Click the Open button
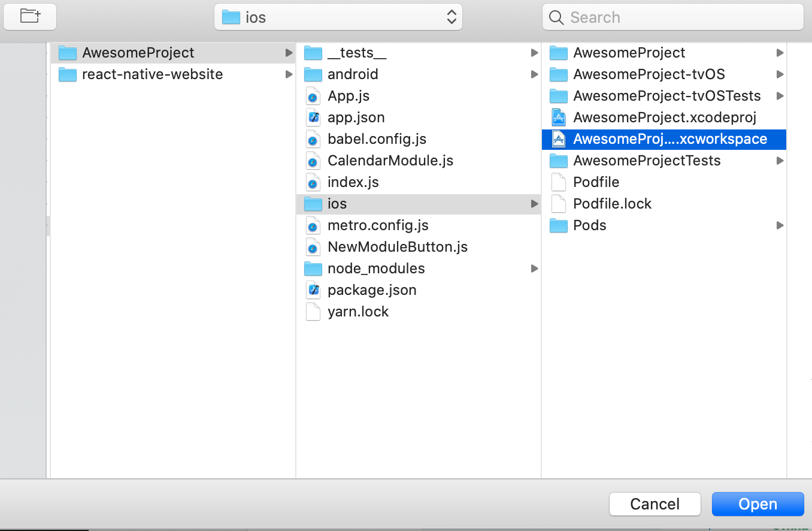Viewport: 812px width, 531px height. (x=758, y=503)
